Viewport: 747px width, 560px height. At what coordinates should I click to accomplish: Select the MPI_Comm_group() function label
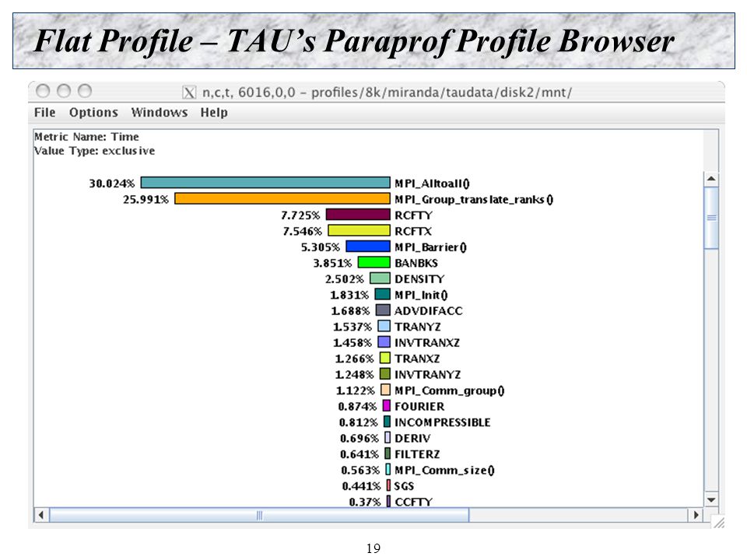450,391
